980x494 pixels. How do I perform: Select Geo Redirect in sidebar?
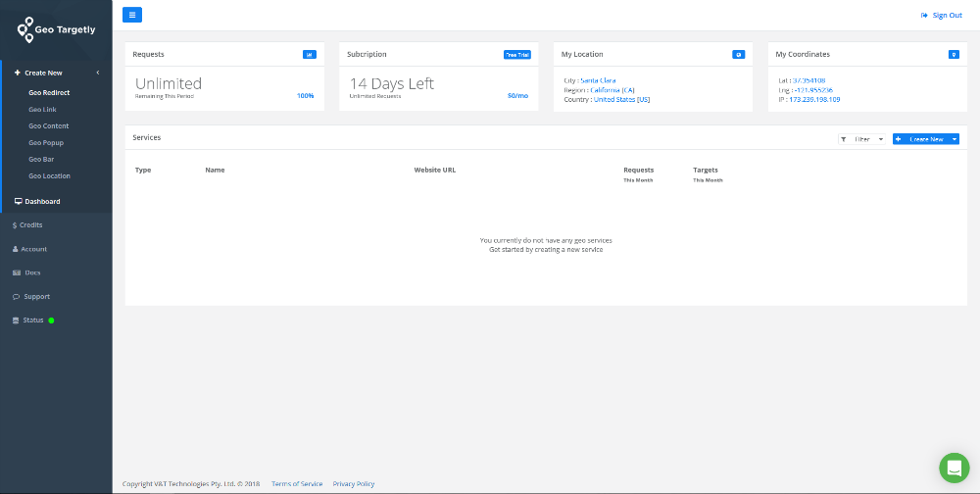[x=49, y=92]
